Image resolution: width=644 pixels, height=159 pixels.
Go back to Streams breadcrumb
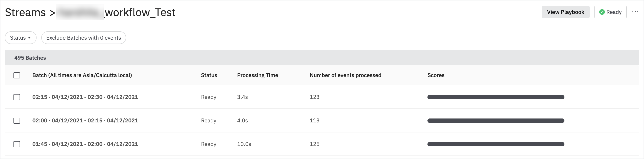click(25, 12)
